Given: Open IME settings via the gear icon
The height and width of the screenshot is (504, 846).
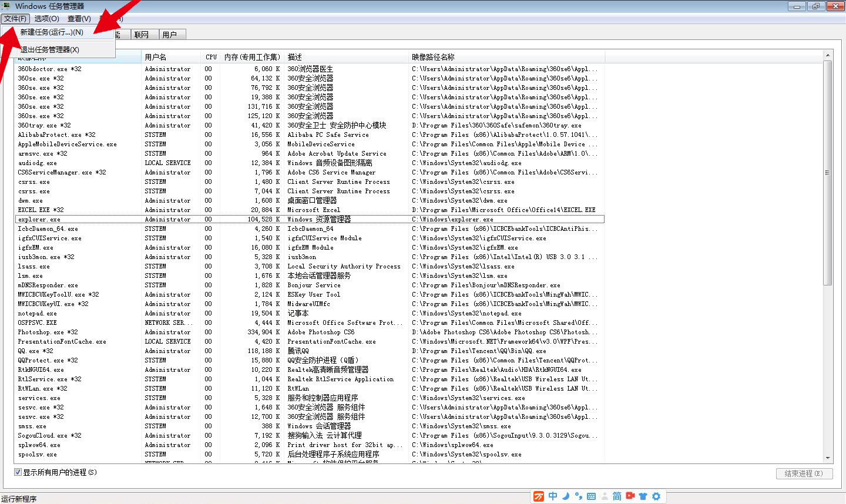Looking at the screenshot, I should 656,496.
